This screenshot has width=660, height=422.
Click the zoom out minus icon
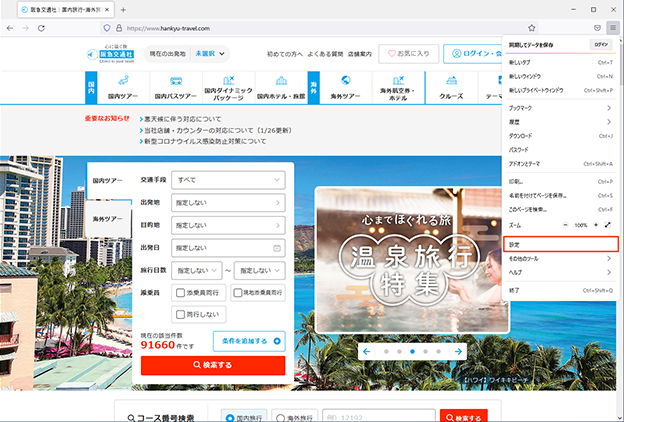(x=565, y=225)
